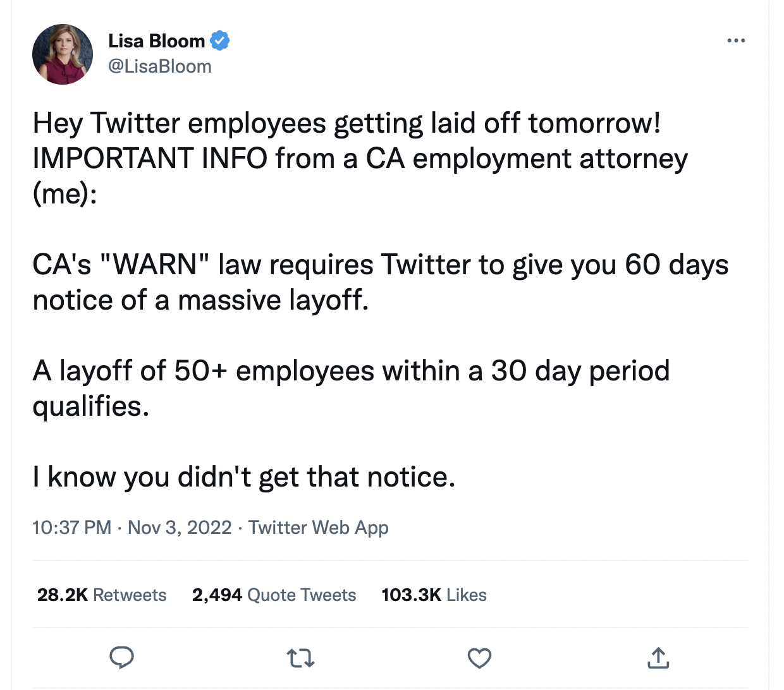
Task: Click the line mentioning CA's "WARN" law
Action: pyautogui.click(x=380, y=264)
